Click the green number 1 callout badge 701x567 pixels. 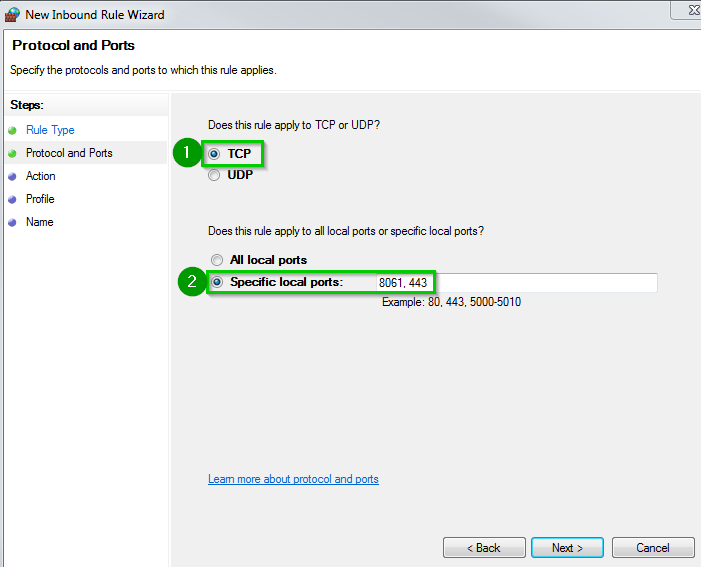(184, 153)
